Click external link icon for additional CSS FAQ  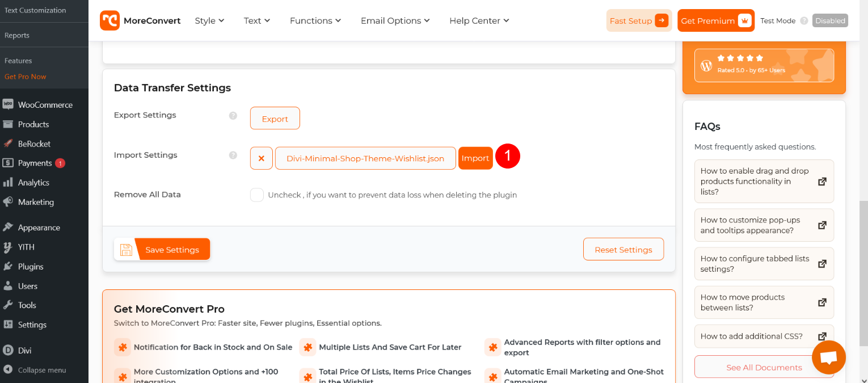(822, 336)
